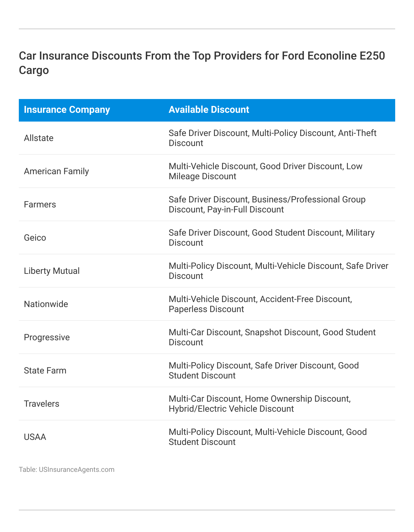The width and height of the screenshot is (414, 532).
Task: Click Geico's Military discount text
Action: 360,233
